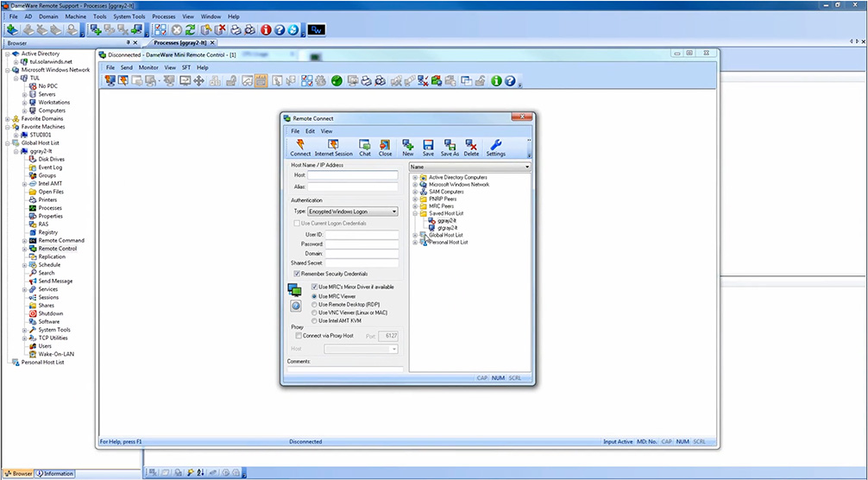This screenshot has height=480, width=868.
Task: Click Event Log in Browser tree
Action: tap(50, 167)
